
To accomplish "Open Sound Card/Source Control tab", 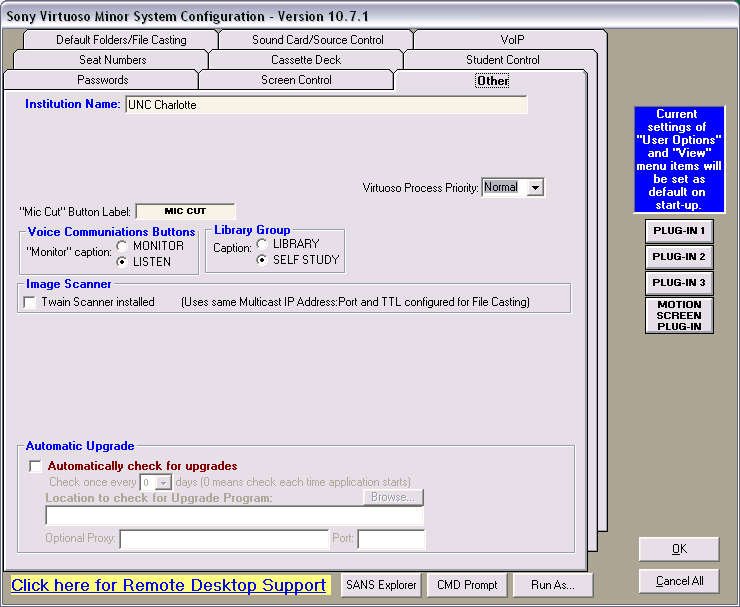I will click(317, 40).
